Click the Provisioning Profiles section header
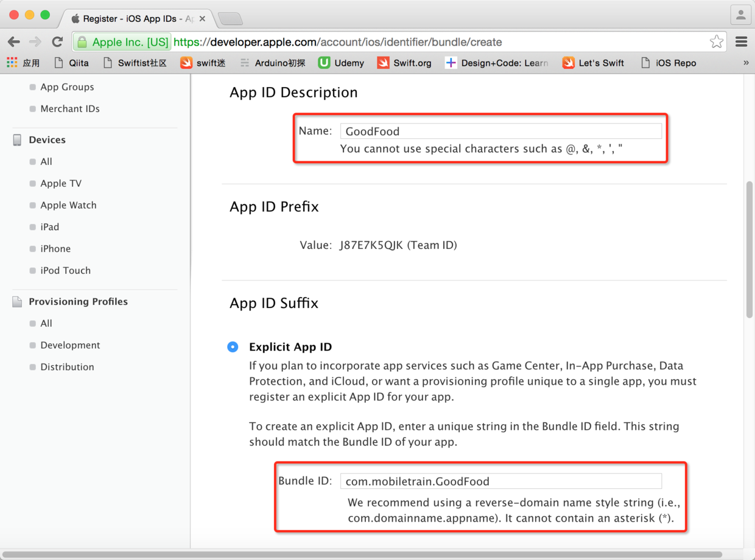755x560 pixels. pos(78,302)
